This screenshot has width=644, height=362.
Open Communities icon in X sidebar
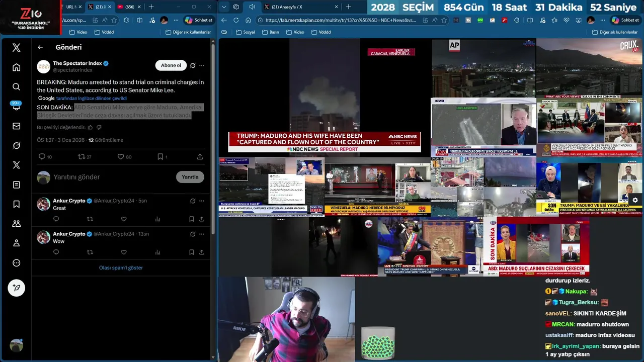[16, 224]
